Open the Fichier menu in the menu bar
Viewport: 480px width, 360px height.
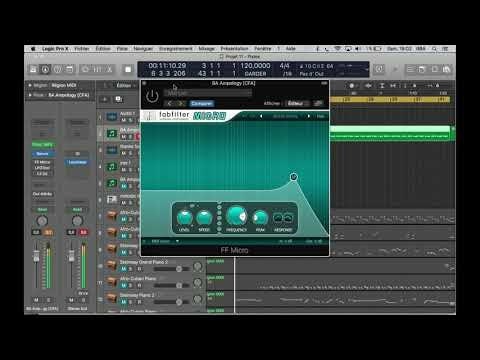tap(82, 49)
